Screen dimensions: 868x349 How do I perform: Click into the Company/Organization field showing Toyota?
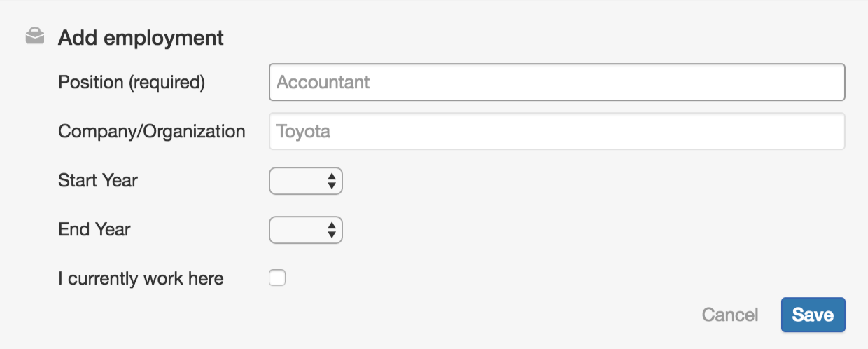click(557, 131)
